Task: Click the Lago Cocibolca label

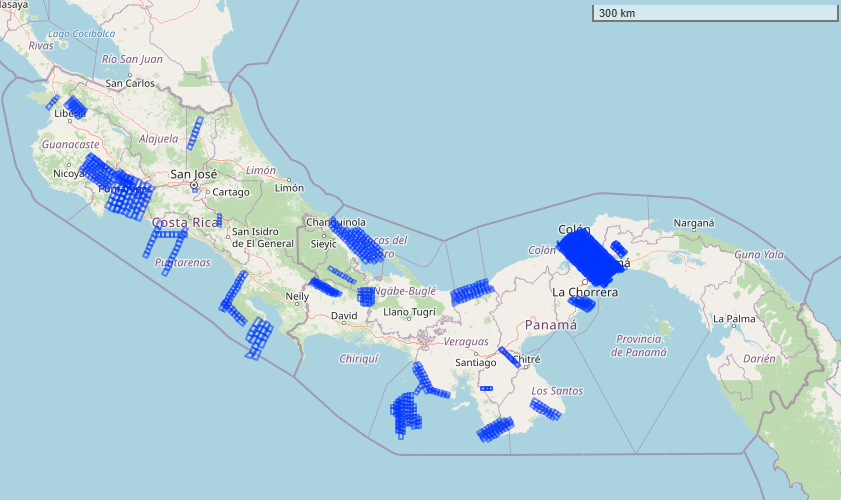Action: tap(82, 34)
